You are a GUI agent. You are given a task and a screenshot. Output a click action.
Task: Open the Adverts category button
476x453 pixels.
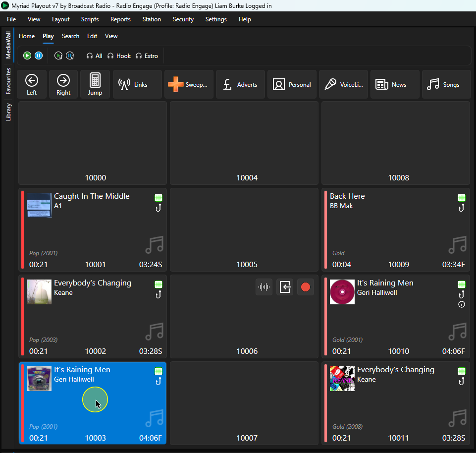coord(240,84)
